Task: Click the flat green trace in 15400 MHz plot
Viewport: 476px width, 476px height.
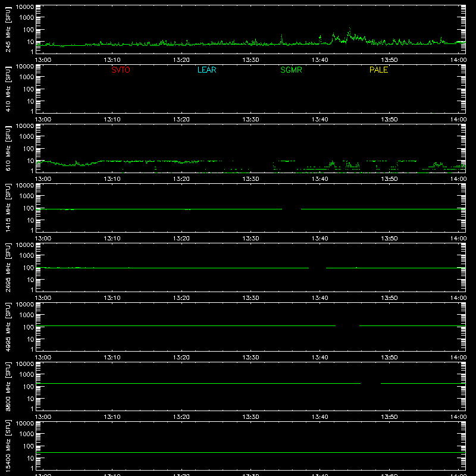Action: (x=250, y=452)
